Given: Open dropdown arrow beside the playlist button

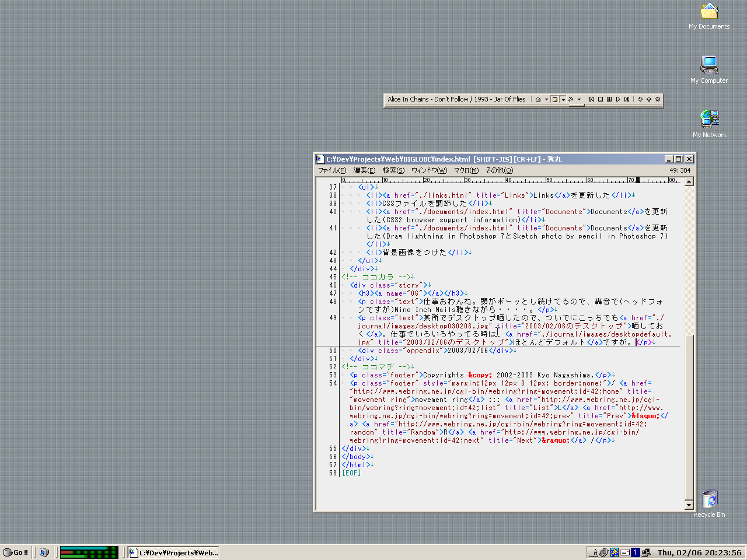Looking at the screenshot, I should pos(563,99).
